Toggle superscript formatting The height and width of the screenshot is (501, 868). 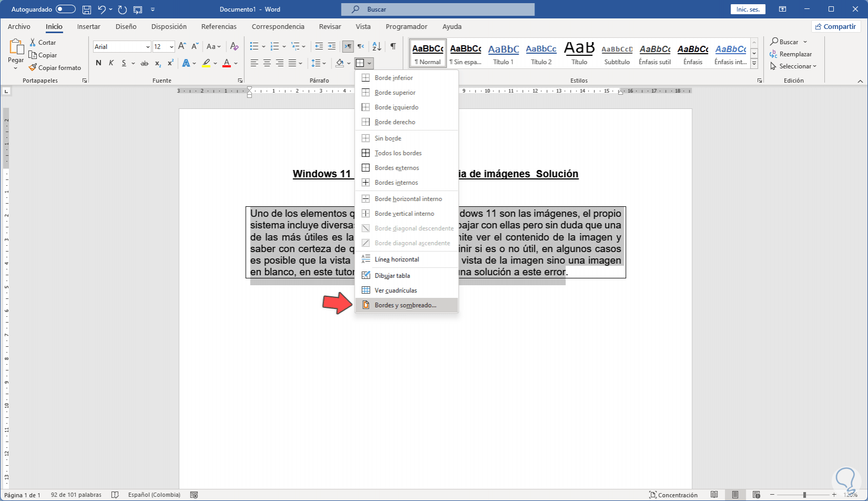(170, 63)
